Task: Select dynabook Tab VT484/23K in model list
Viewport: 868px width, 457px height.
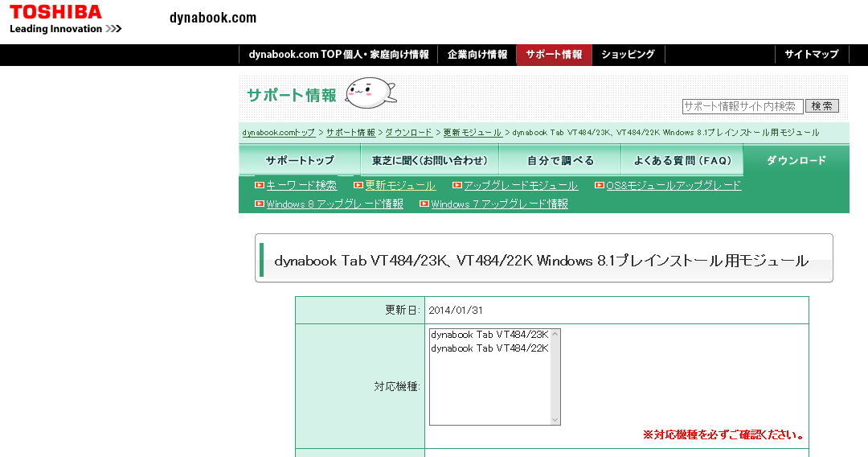Action: pyautogui.click(x=490, y=335)
